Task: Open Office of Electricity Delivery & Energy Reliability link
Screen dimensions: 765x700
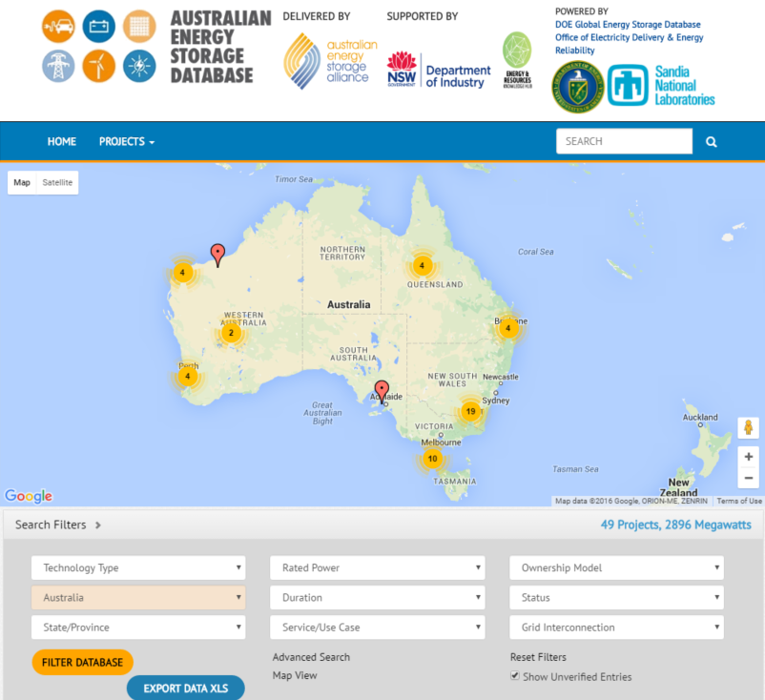Action: pos(630,44)
